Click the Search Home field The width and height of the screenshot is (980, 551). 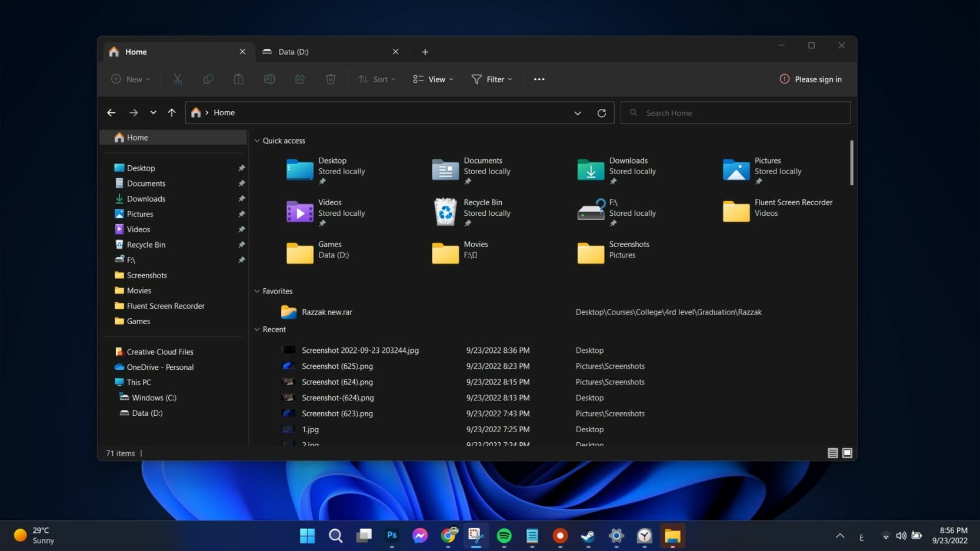click(x=735, y=113)
